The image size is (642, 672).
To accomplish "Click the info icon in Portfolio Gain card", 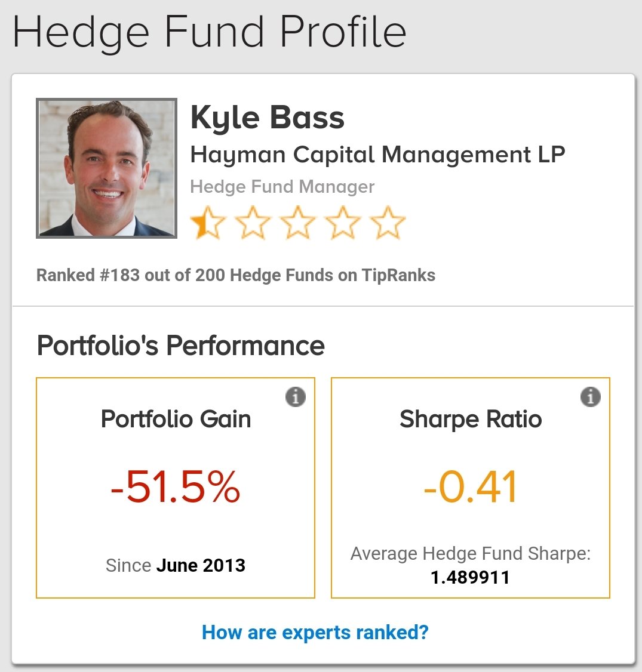I will tap(296, 397).
